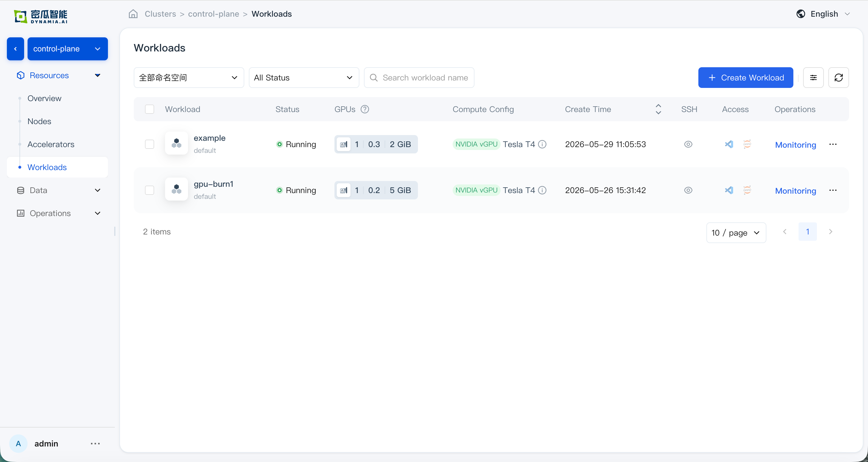Show SSH info for gpu-burn1 workload
868x462 pixels.
(688, 190)
